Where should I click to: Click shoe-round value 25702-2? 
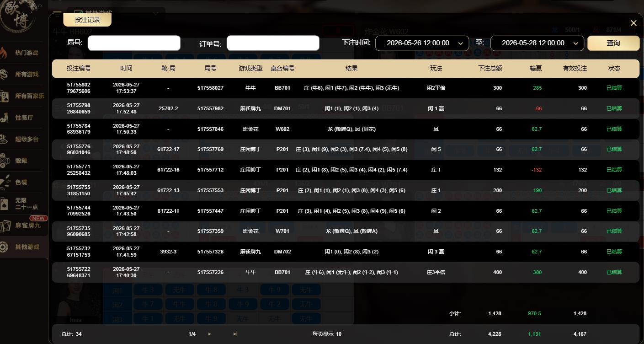click(x=168, y=108)
